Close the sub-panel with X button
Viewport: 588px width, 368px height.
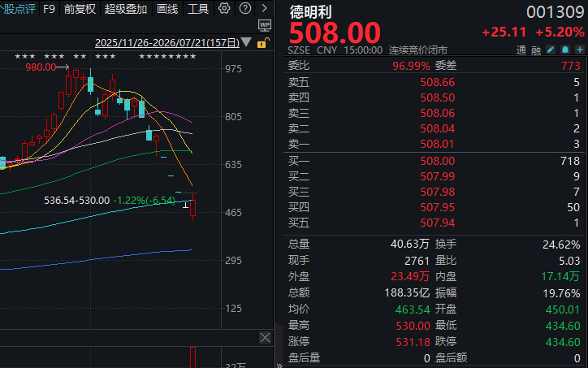point(265,338)
